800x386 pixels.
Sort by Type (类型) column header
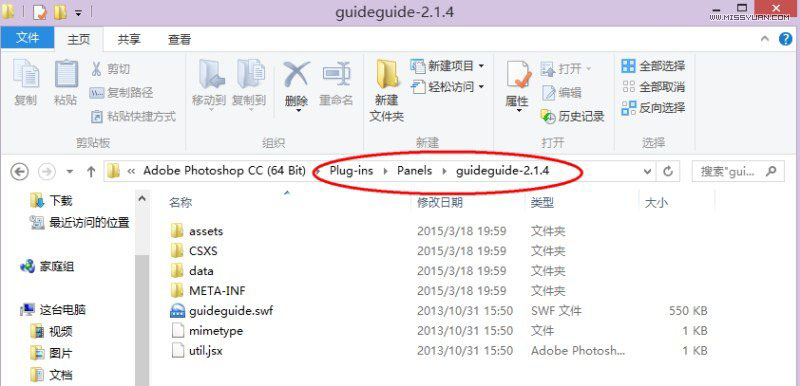(542, 202)
